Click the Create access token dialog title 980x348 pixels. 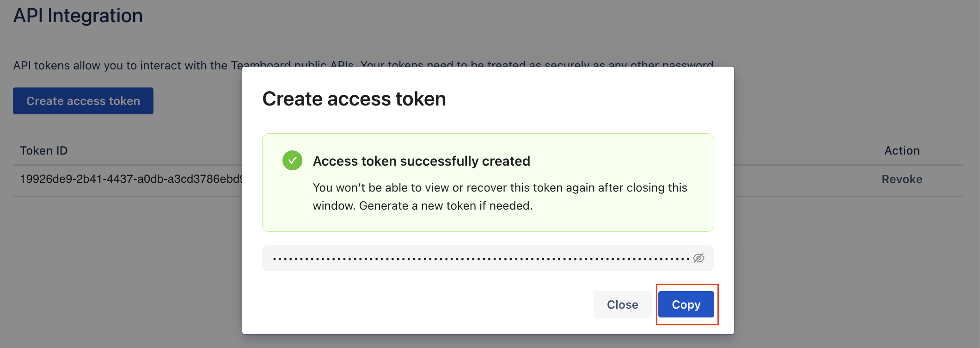354,99
